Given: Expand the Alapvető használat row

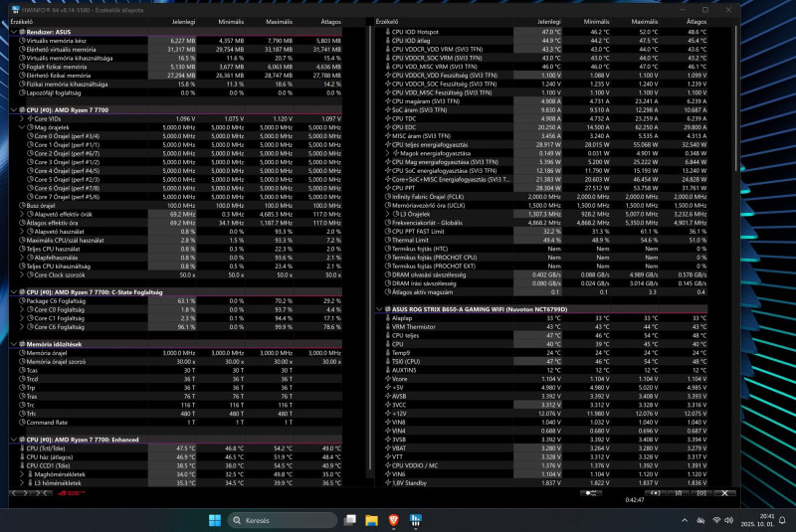Looking at the screenshot, I should tap(22, 232).
